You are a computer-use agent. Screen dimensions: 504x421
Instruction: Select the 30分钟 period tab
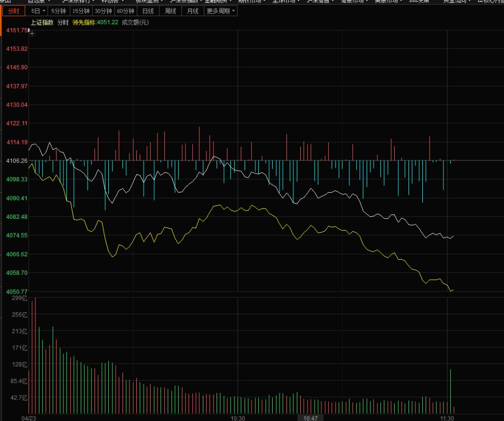tap(103, 11)
